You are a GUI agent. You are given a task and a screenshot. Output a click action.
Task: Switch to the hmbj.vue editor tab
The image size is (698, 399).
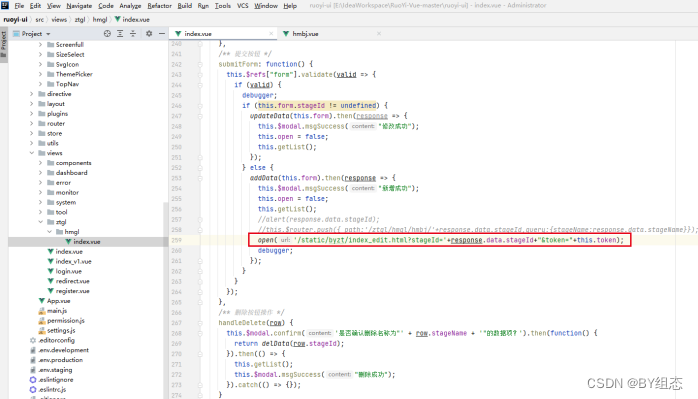[305, 34]
